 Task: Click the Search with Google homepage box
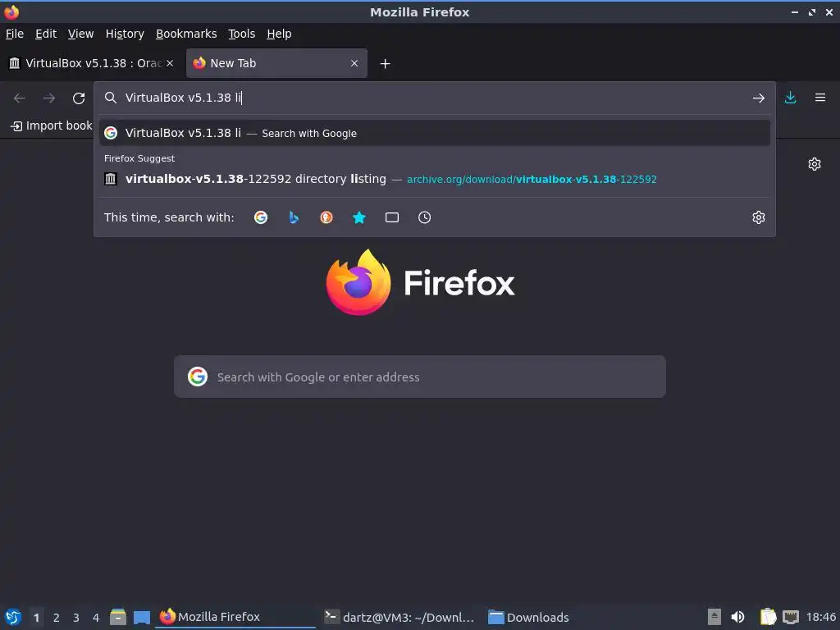[x=419, y=377]
